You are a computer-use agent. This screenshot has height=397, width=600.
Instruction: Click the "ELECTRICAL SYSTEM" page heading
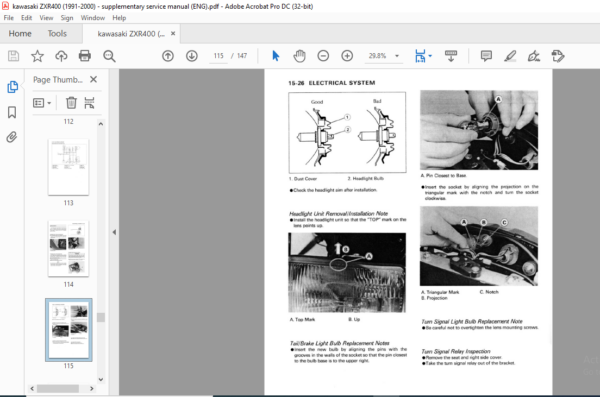click(342, 83)
